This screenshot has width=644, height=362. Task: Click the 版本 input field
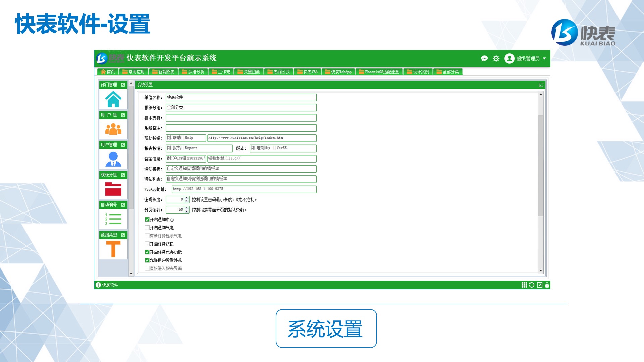pyautogui.click(x=283, y=148)
